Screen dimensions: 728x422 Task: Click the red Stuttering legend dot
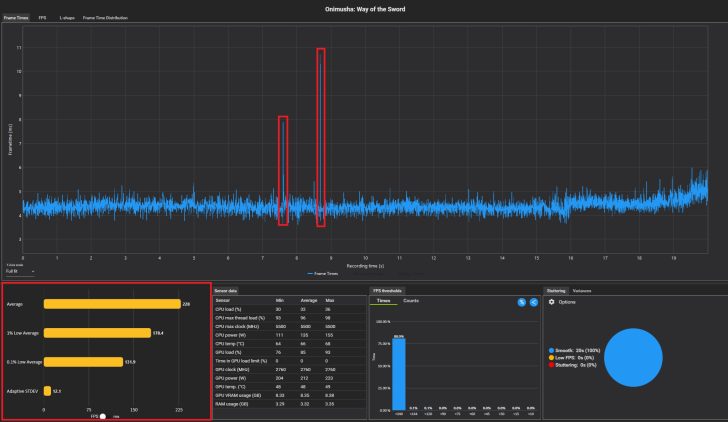coord(551,365)
